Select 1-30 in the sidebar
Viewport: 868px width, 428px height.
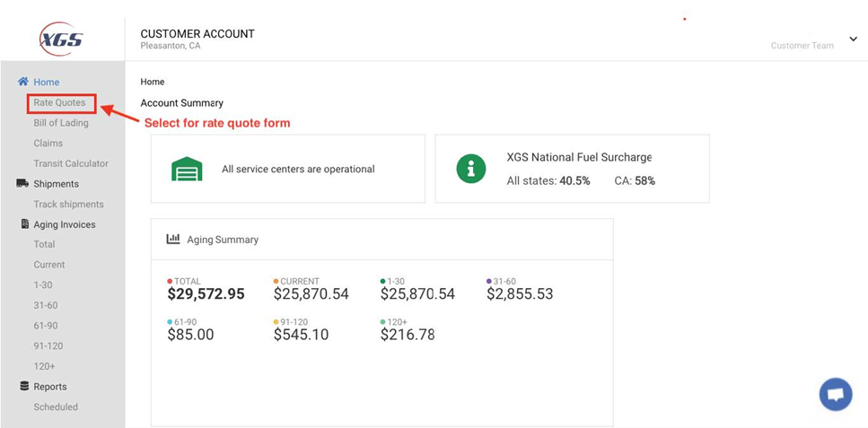[x=43, y=284]
